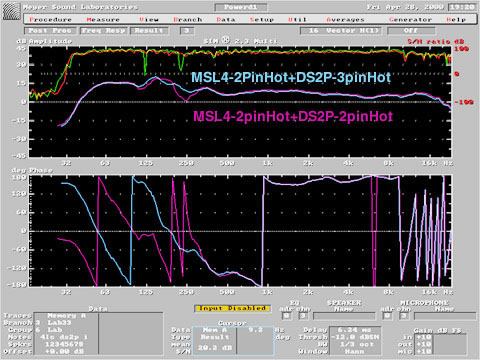Open the Averages menu
The width and height of the screenshot is (480, 360).
[x=345, y=20]
